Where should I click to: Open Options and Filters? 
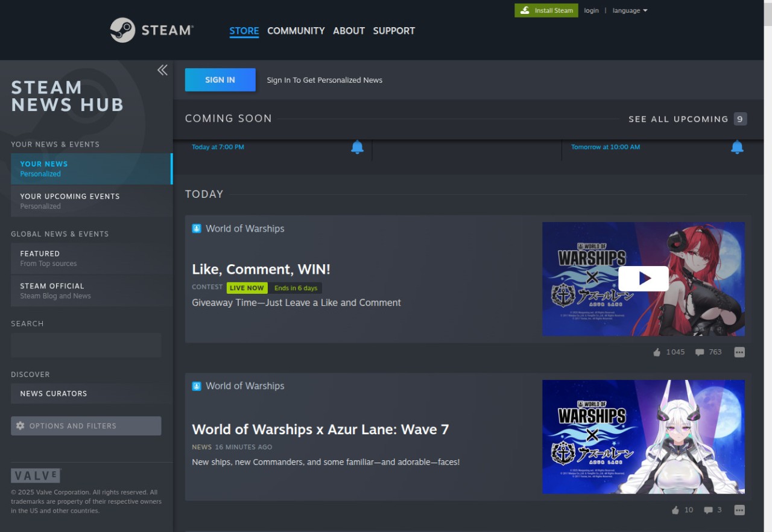[86, 426]
